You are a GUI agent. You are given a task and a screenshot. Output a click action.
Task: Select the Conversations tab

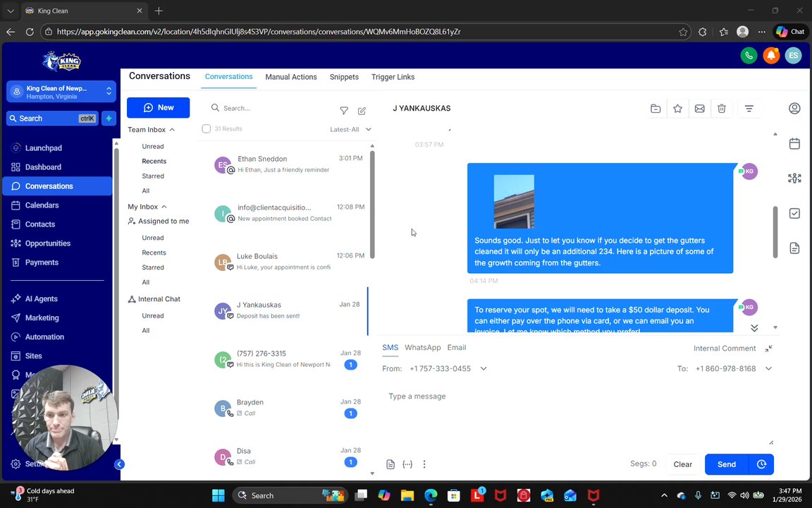228,77
